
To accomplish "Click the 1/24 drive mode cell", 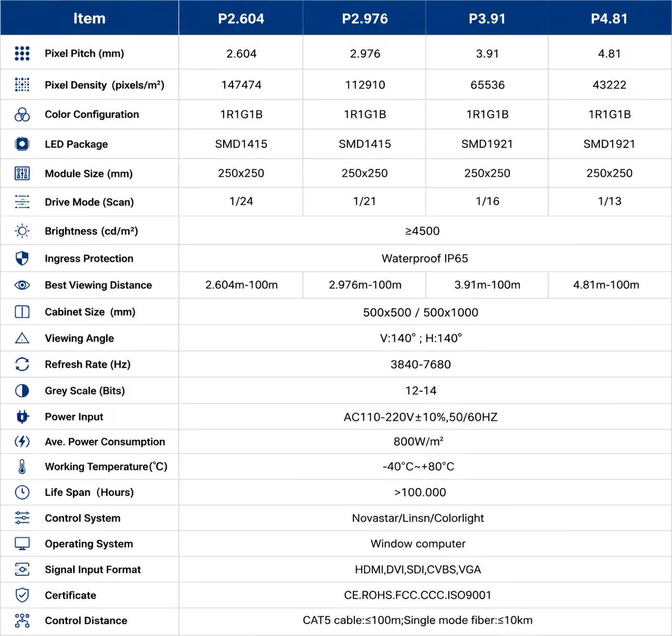I will (x=241, y=201).
